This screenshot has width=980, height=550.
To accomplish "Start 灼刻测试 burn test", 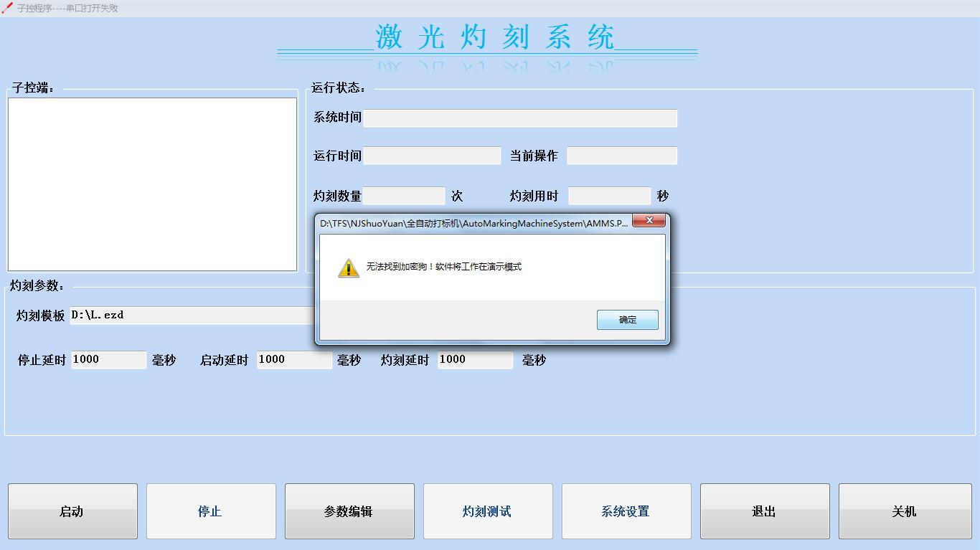I will coord(488,511).
